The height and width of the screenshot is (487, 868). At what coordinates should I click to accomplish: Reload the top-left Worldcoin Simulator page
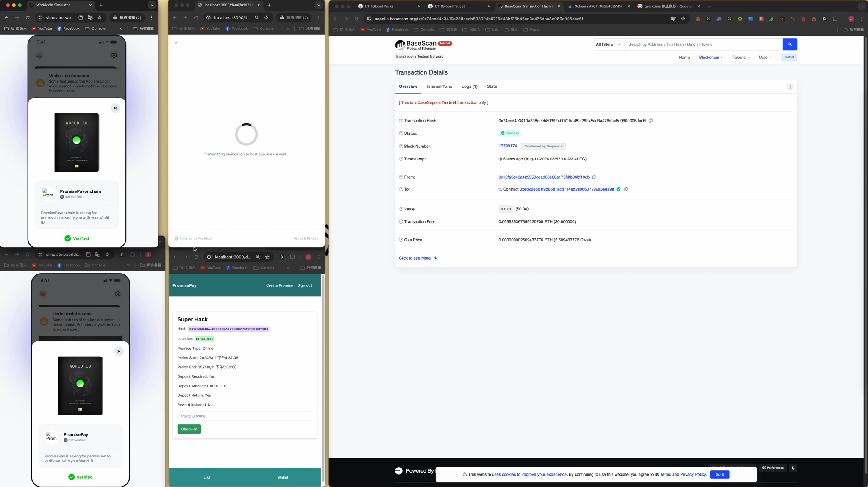28,18
